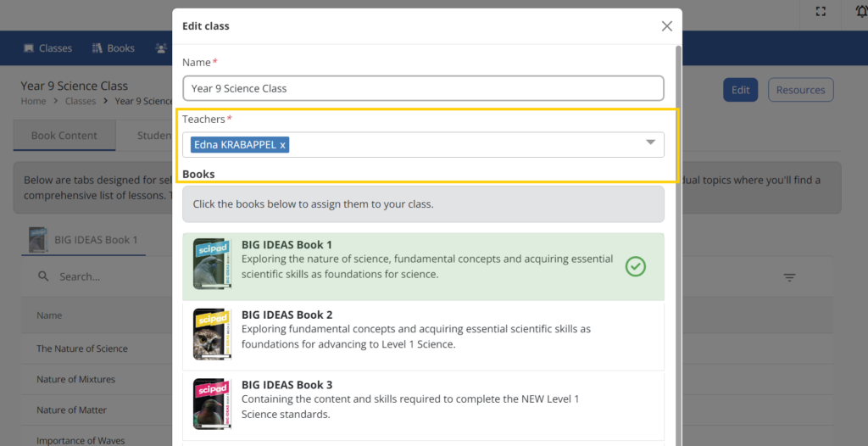This screenshot has width=868, height=446.
Task: Switch to the Book Content tab
Action: click(64, 136)
